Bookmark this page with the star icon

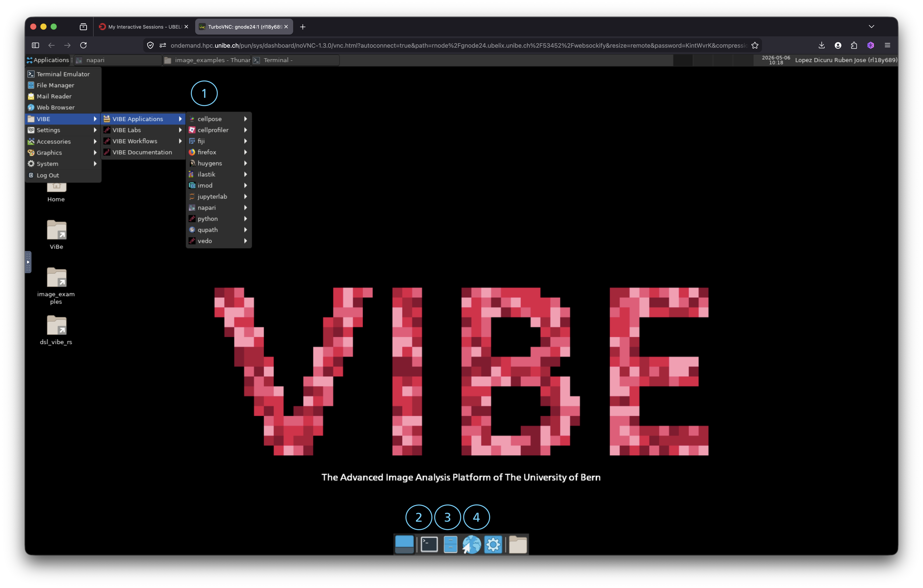click(x=755, y=45)
